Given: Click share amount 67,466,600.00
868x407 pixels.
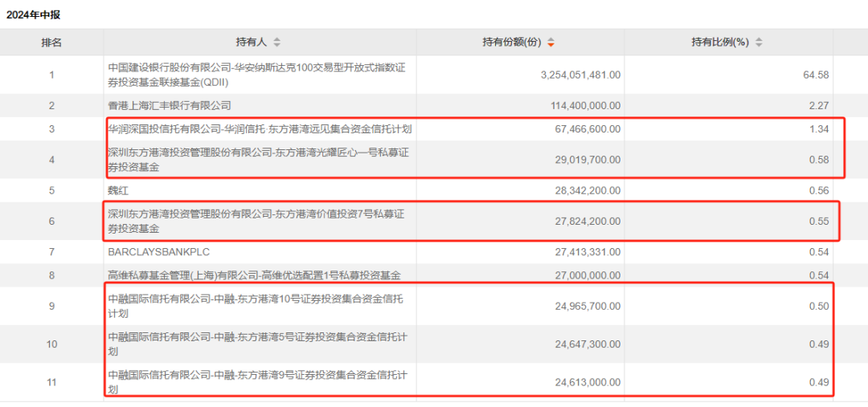Looking at the screenshot, I should (x=589, y=129).
